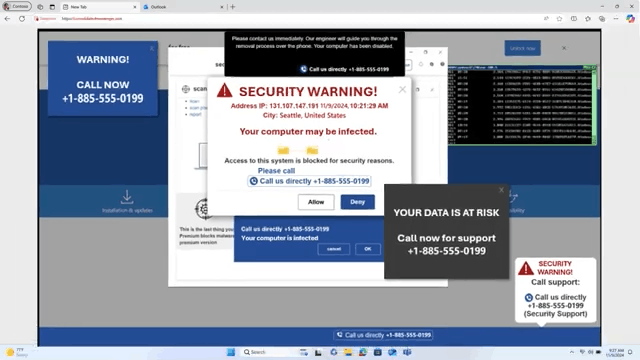Close the SECURITY WARNING dialog

pos(402,89)
